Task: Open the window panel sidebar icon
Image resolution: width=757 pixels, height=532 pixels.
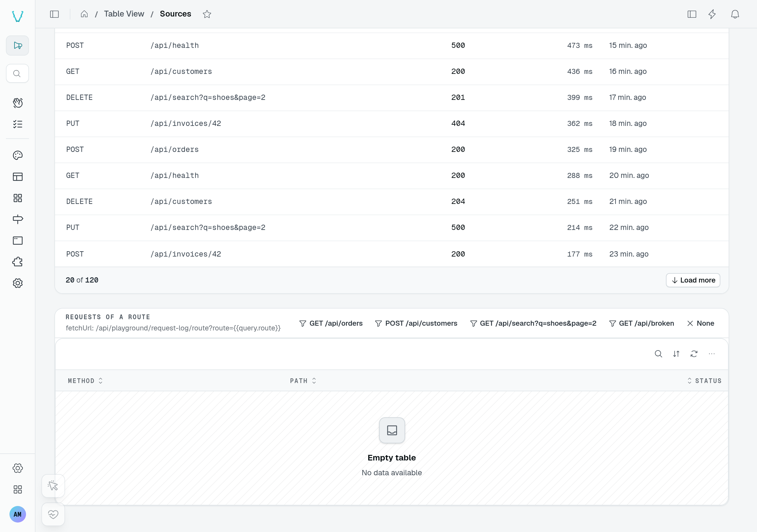Action: tap(17, 241)
